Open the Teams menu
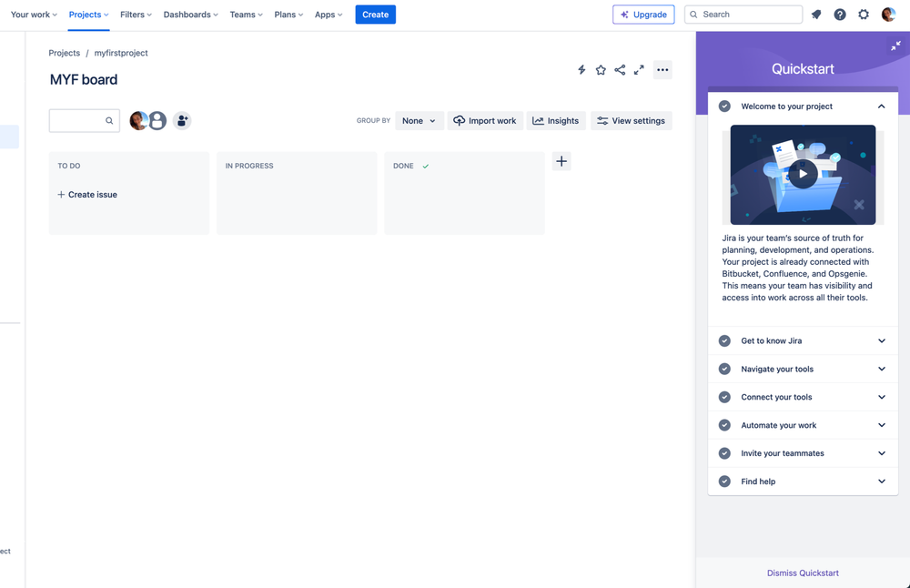910x588 pixels. pos(246,15)
